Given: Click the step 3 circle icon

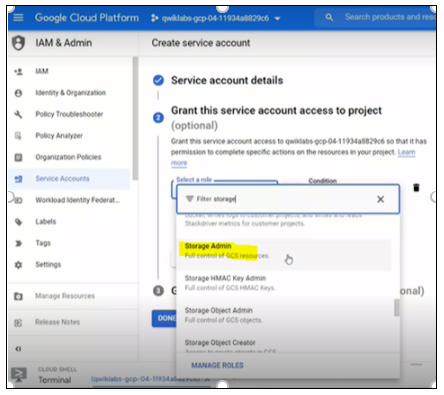Looking at the screenshot, I should point(158,291).
